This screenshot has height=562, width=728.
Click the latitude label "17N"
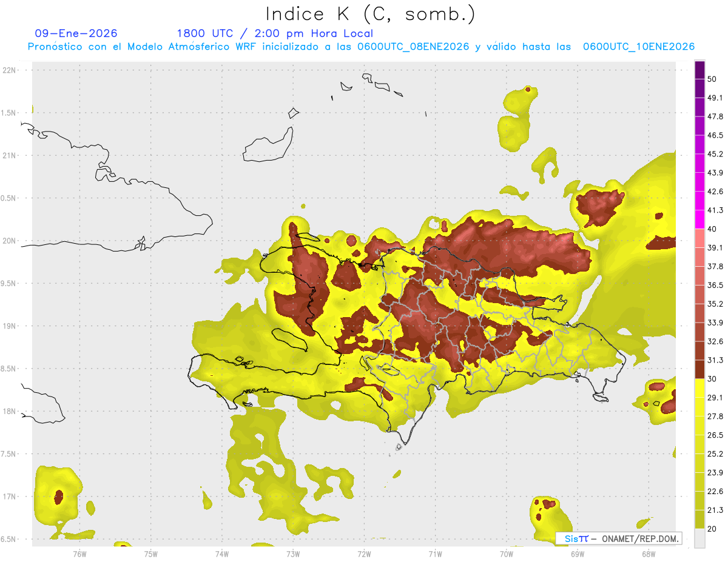click(10, 497)
